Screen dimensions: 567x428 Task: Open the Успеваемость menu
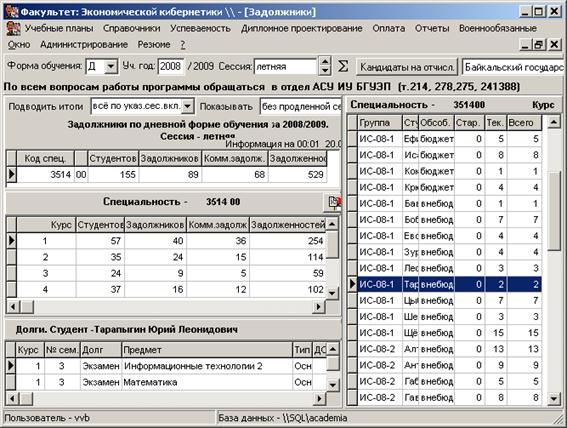click(200, 29)
